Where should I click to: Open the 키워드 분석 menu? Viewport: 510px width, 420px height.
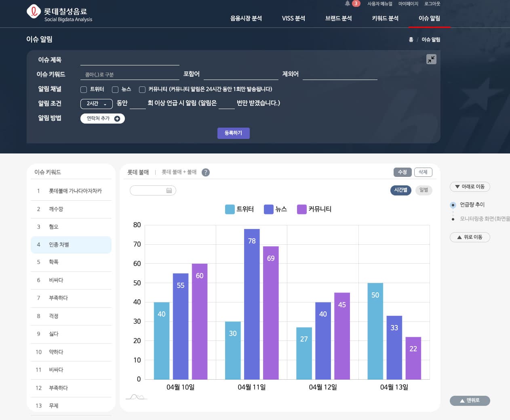tap(385, 18)
